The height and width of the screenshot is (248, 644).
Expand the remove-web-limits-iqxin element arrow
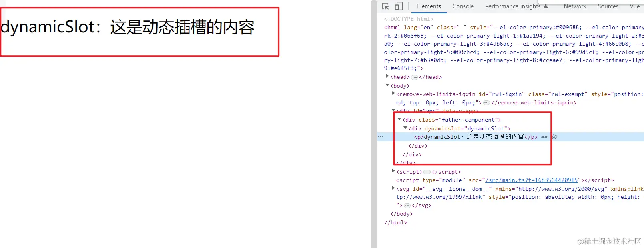pos(393,93)
